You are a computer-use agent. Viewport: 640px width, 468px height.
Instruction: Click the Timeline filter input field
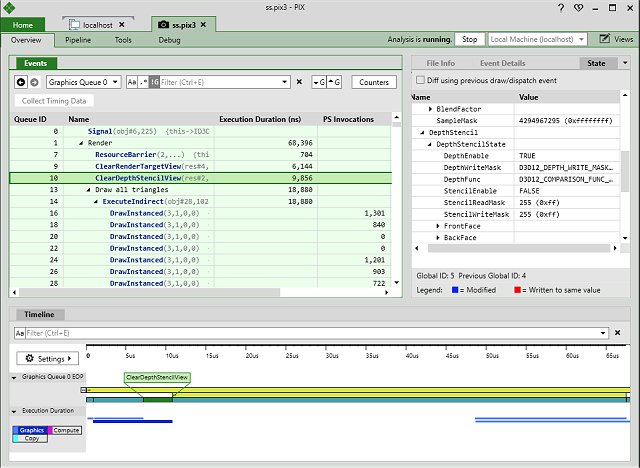[320, 332]
